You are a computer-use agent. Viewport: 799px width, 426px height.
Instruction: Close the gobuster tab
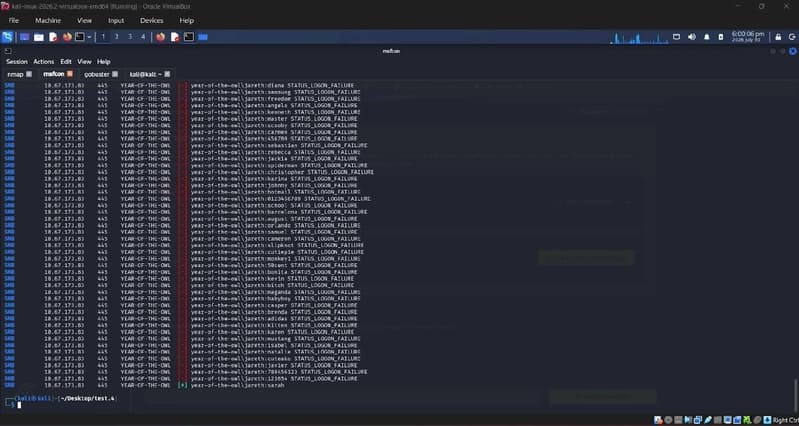[x=115, y=74]
